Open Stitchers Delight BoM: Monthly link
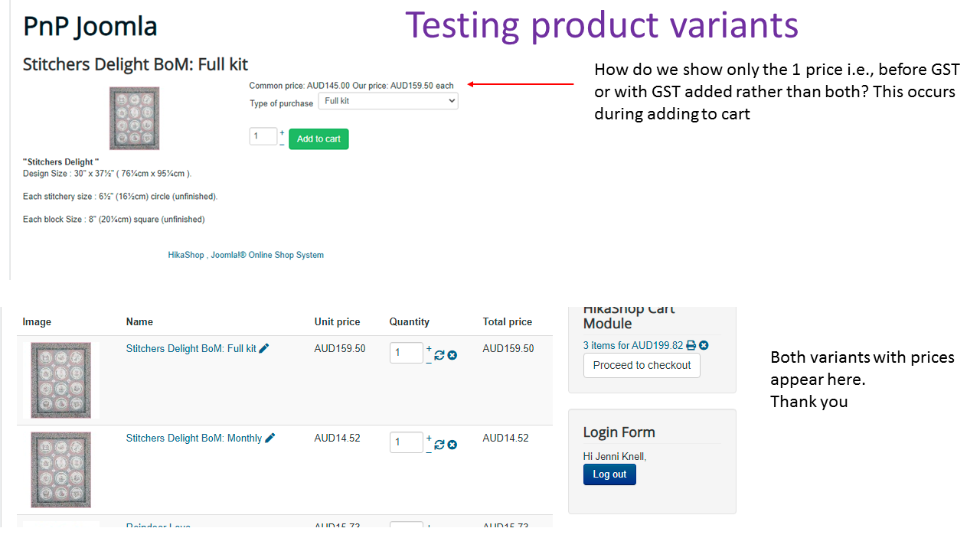This screenshot has width=980, height=551. 194,438
